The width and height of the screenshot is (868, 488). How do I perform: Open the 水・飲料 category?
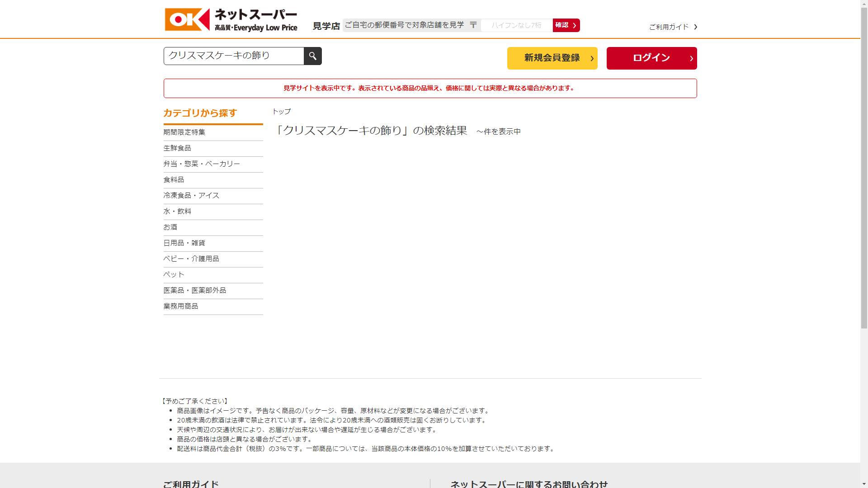point(177,211)
